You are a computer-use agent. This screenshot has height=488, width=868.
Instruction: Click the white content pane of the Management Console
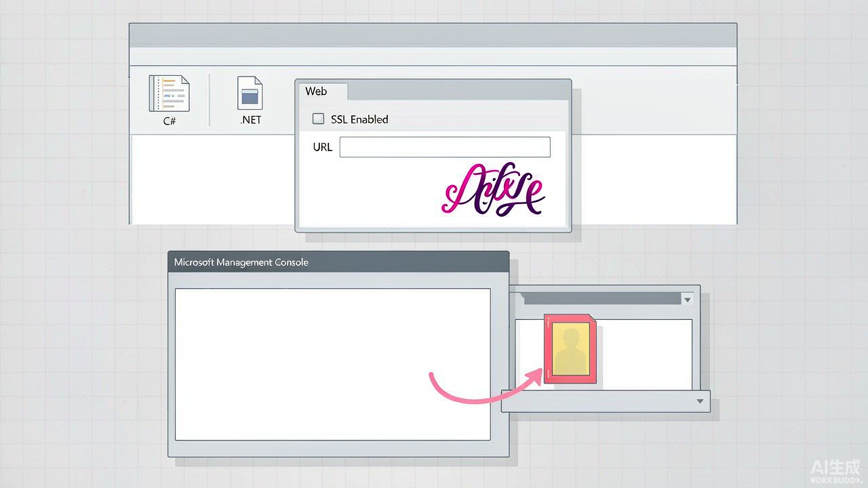[332, 365]
